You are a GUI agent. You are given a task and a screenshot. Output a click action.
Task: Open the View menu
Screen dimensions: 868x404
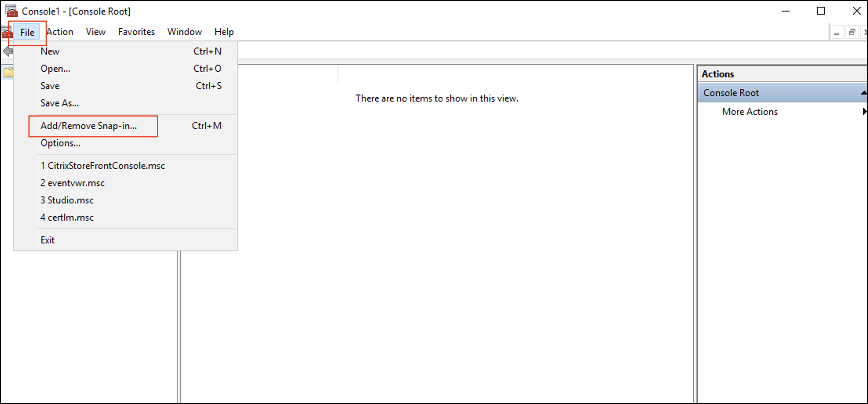(96, 32)
